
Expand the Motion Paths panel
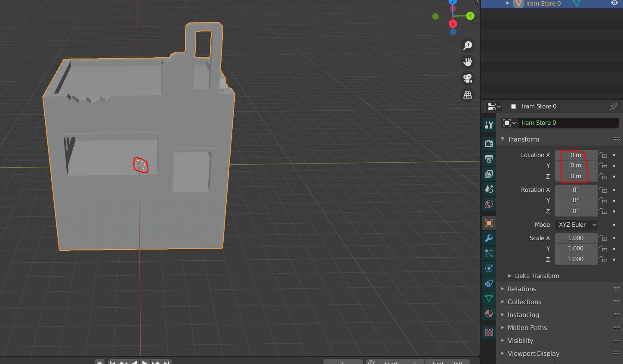click(503, 328)
